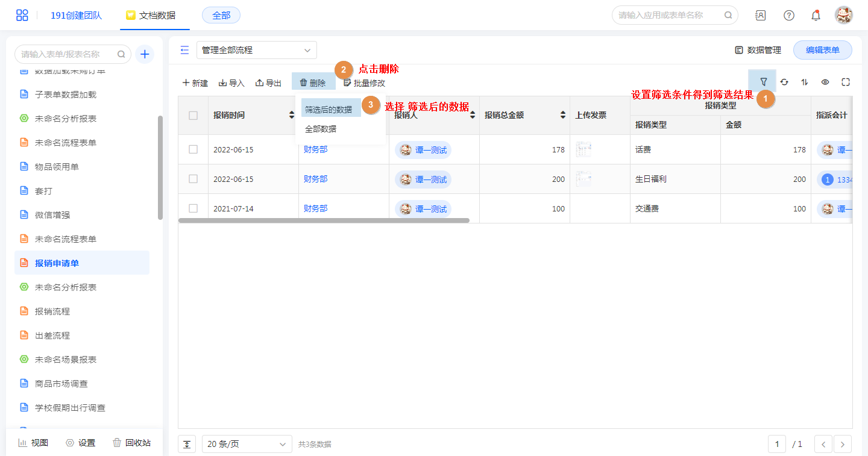Click the 数据管理 button
This screenshot has height=456, width=868.
[x=758, y=51]
